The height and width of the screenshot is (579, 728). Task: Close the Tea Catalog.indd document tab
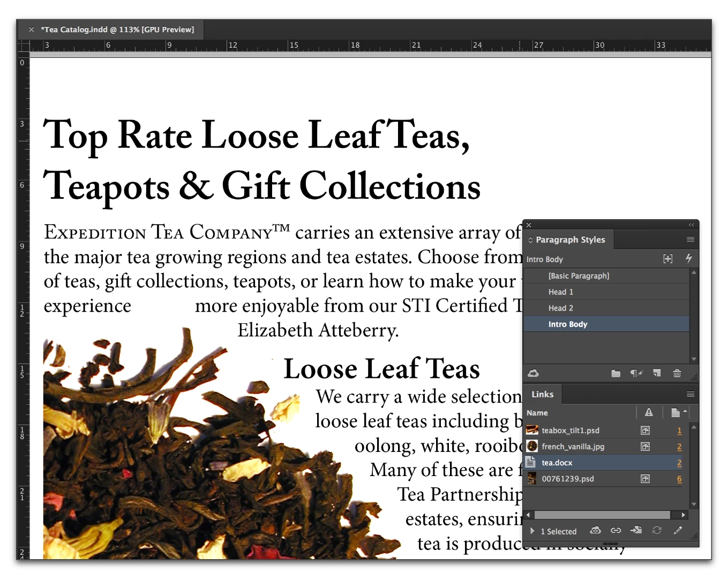[x=32, y=29]
